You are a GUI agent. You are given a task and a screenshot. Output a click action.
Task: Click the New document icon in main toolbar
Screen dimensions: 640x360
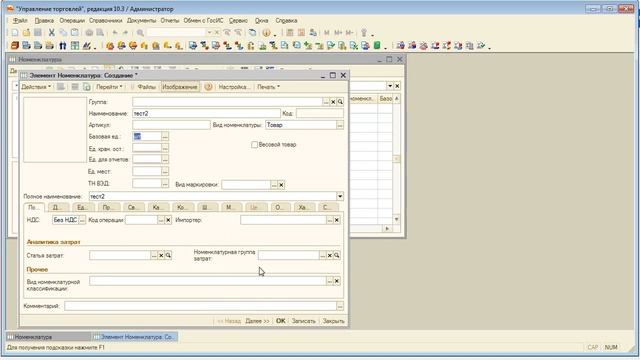tap(15, 33)
